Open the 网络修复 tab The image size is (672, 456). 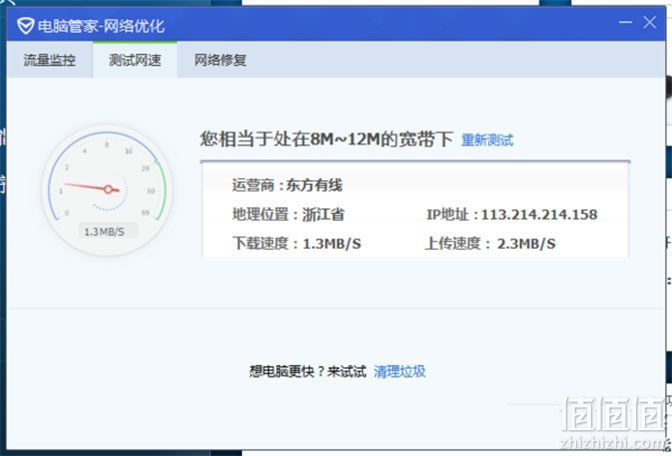click(220, 60)
